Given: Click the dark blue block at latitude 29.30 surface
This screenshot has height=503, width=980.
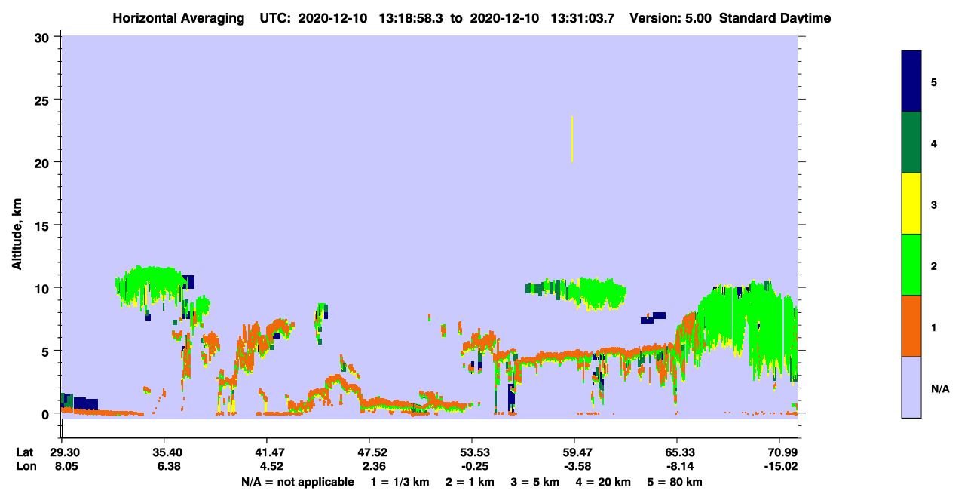Looking at the screenshot, I should click(79, 403).
